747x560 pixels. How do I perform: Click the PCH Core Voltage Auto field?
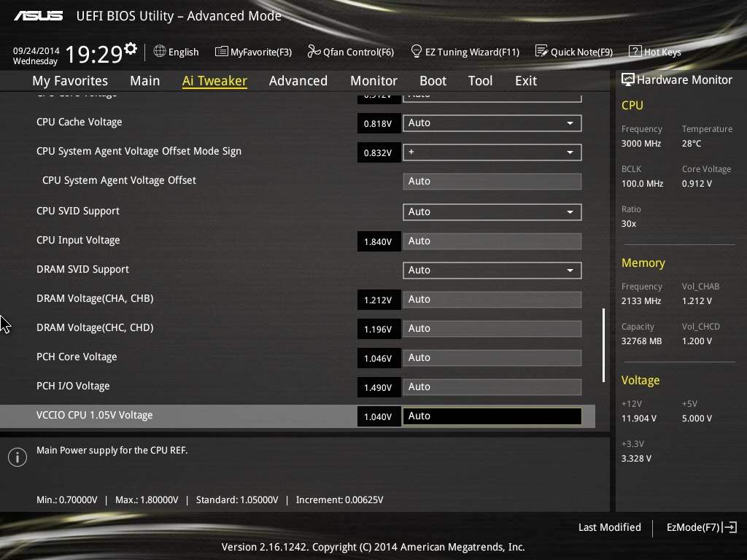pos(492,357)
